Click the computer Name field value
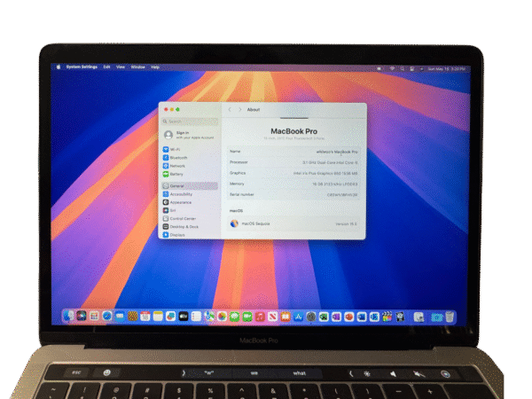The image size is (532, 399). [337, 152]
